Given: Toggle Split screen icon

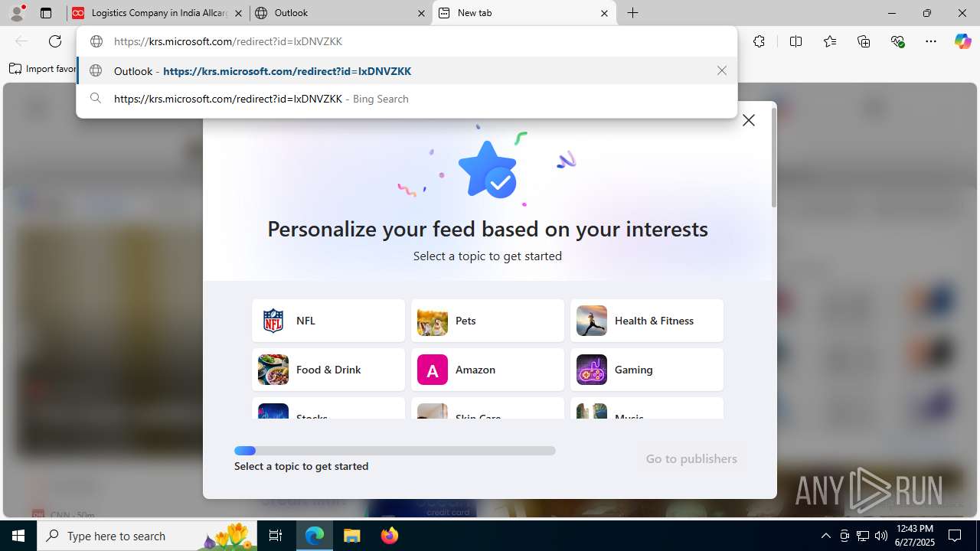Looking at the screenshot, I should tap(795, 41).
